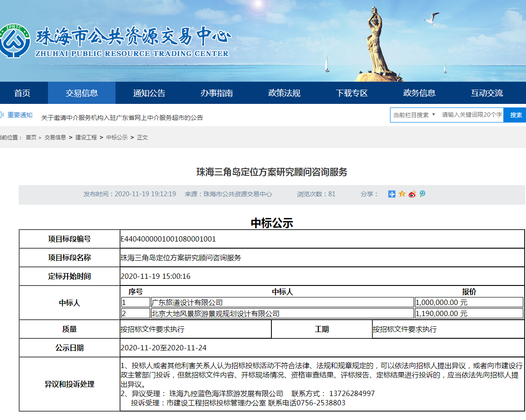Viewport: 526px width, 420px height.
Task: Open 办事指南 from the navigation bar
Action: [x=217, y=93]
